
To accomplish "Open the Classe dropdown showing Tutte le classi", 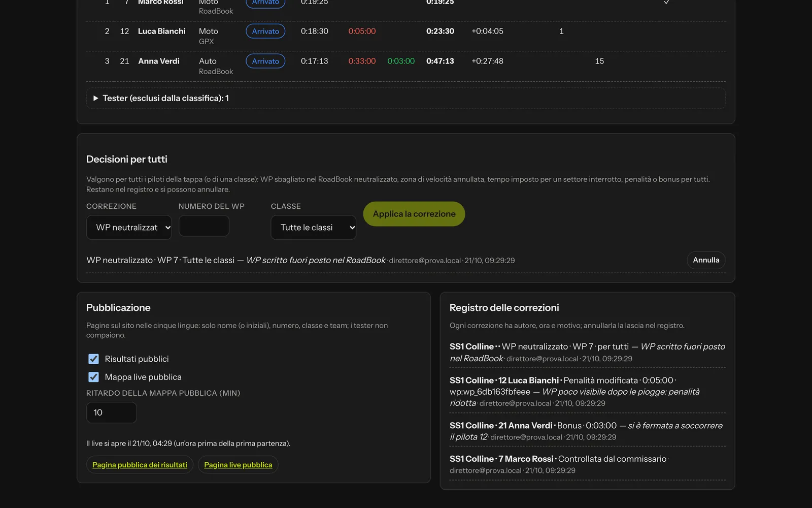I will 313,228.
